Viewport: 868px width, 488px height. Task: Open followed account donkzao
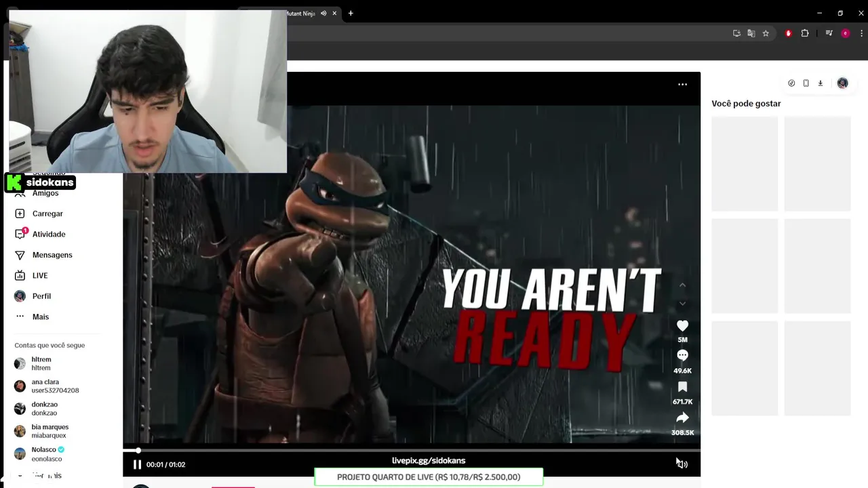click(44, 409)
